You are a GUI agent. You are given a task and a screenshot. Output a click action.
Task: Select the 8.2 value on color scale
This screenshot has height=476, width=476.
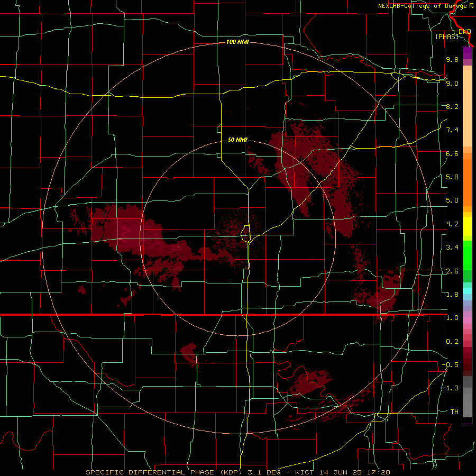[452, 106]
